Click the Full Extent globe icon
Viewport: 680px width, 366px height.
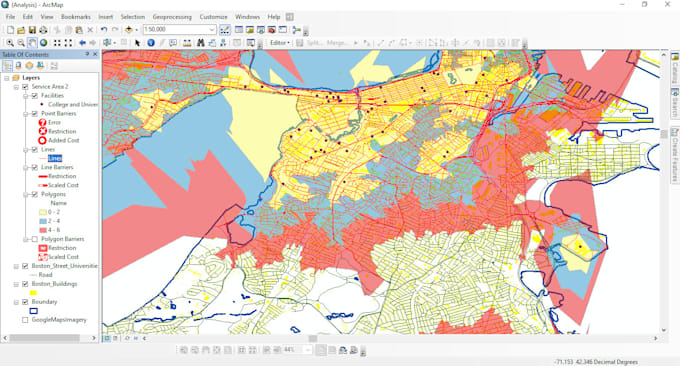coord(43,42)
